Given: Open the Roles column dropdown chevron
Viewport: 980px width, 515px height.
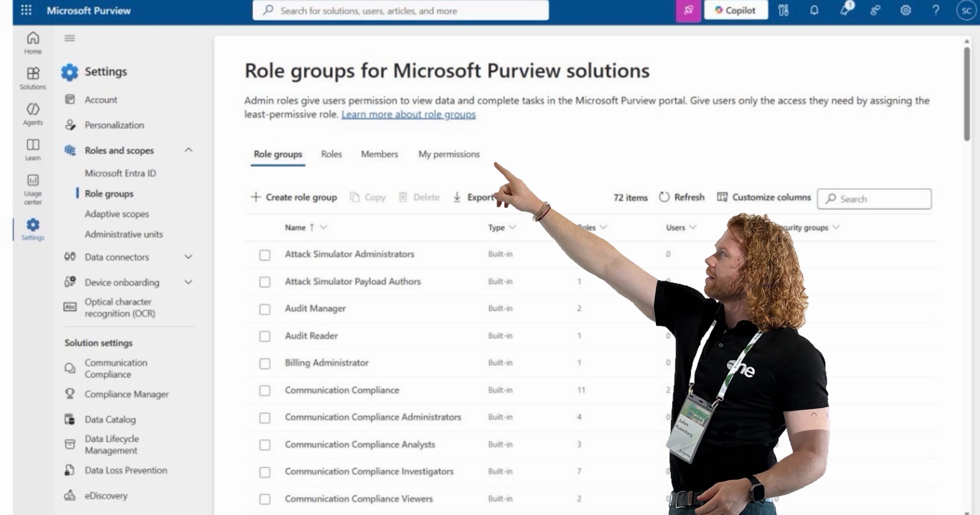Looking at the screenshot, I should pyautogui.click(x=604, y=227).
